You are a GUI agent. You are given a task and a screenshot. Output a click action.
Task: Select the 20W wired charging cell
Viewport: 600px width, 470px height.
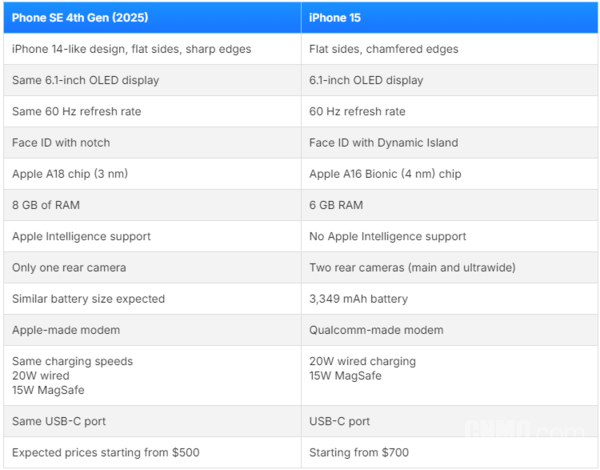pos(450,375)
